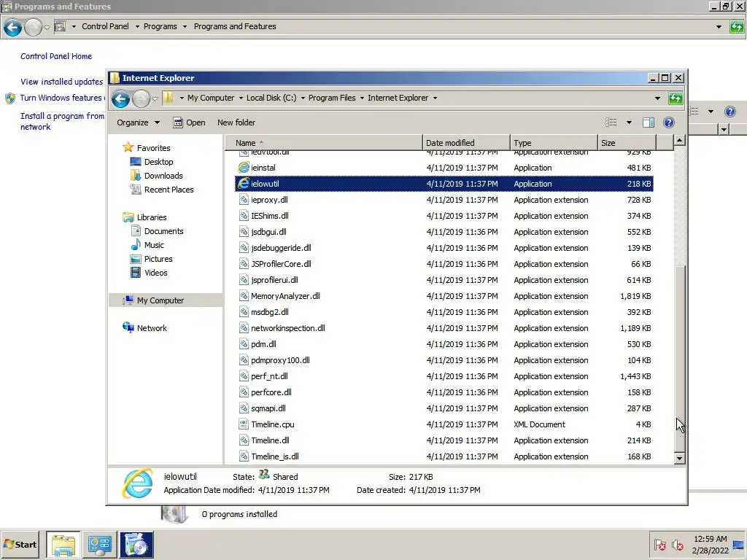The width and height of the screenshot is (747, 560).
Task: Click the Action Center flag in tray
Action: coord(659,545)
